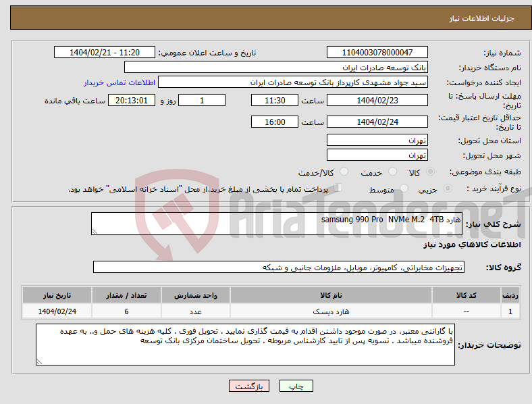Select the متوسط purchase type radio
Viewport: 532px width, 404px height.
[x=404, y=188]
